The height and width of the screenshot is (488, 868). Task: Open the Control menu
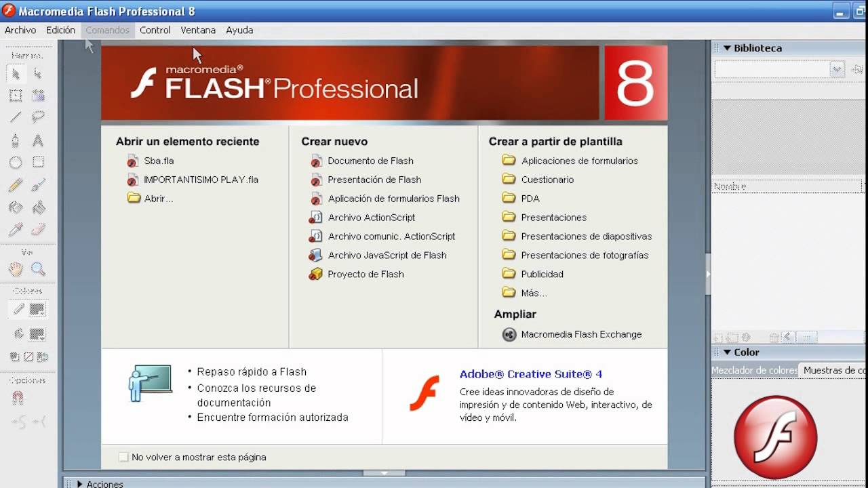[x=155, y=30]
